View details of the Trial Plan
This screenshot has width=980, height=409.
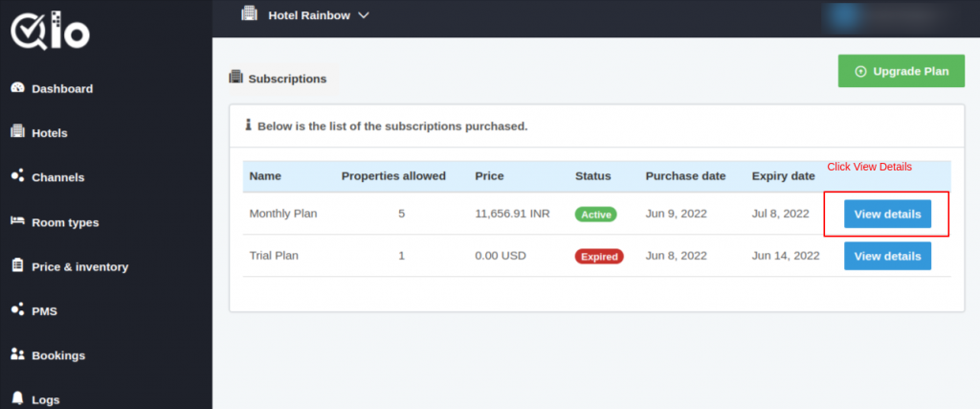(x=887, y=256)
